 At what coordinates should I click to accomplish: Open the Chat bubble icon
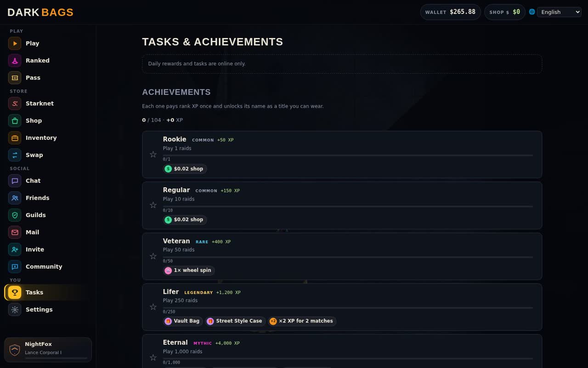(15, 181)
